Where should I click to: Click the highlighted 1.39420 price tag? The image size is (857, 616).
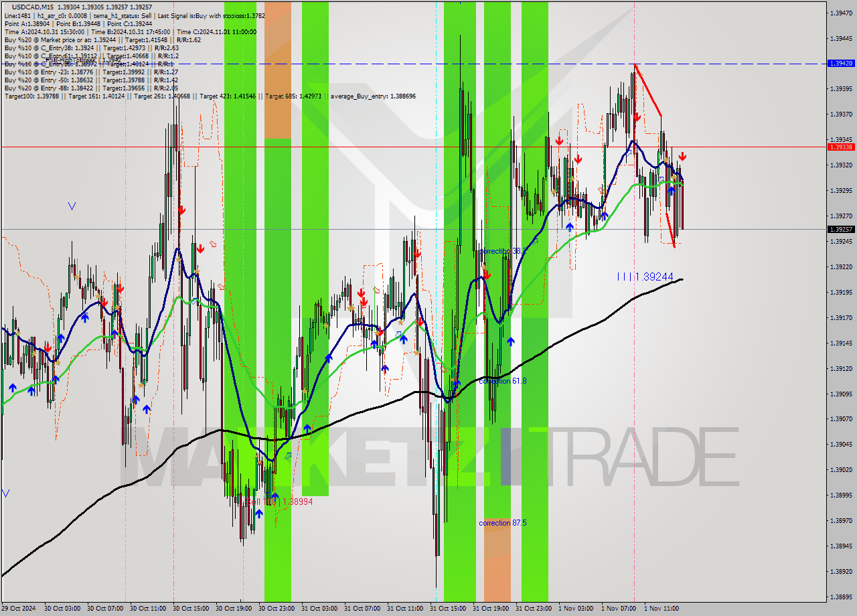[841, 63]
